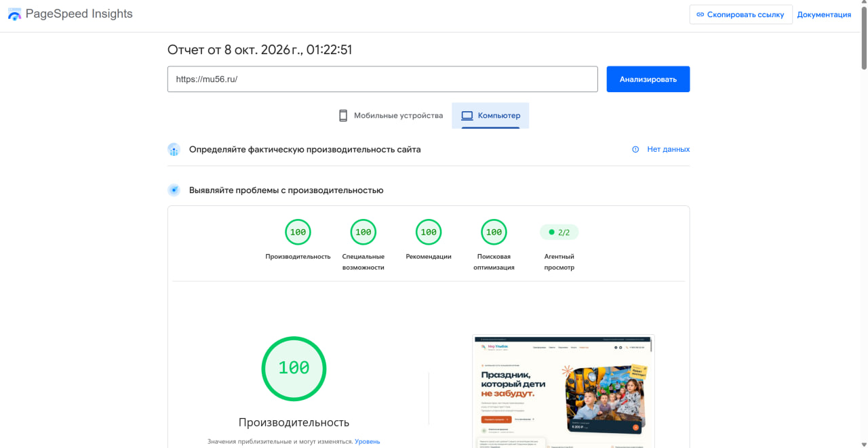This screenshot has width=868, height=448.
Task: Jump to the Рекомендации score gauge
Action: pos(429,232)
